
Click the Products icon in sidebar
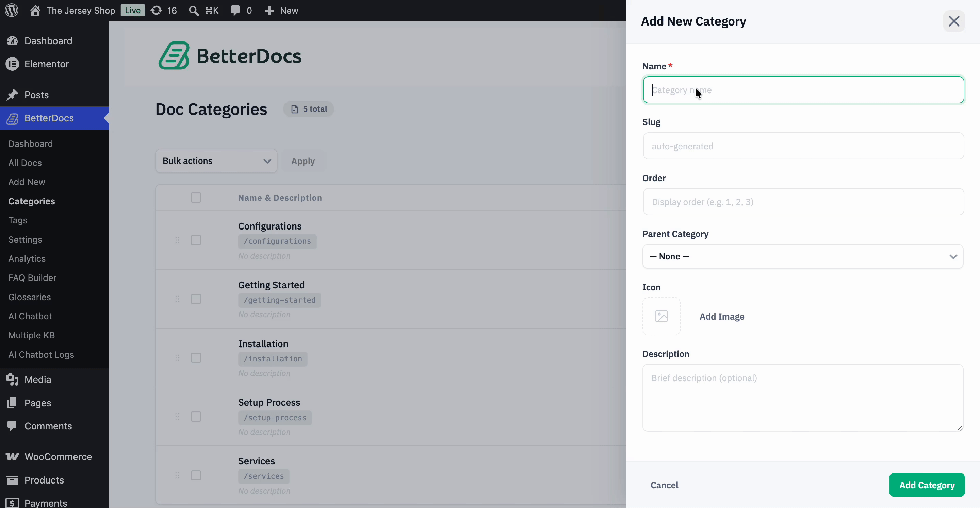[12, 480]
